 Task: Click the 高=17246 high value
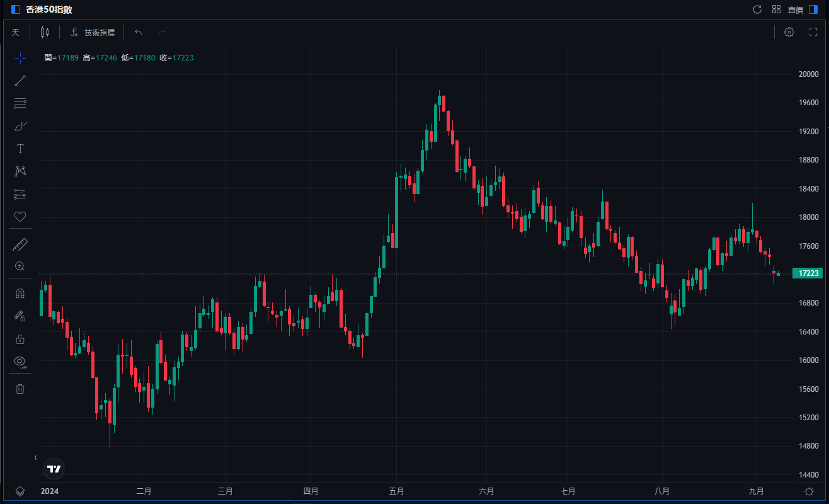pos(100,58)
